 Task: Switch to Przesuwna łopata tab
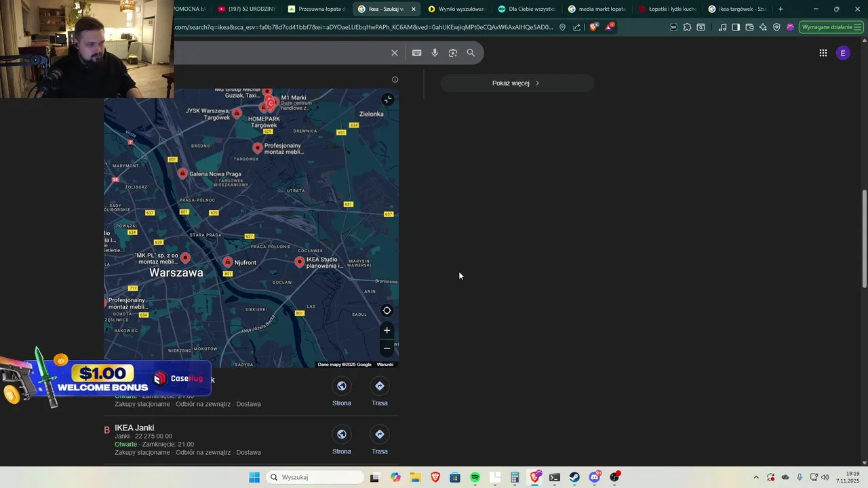tap(317, 9)
